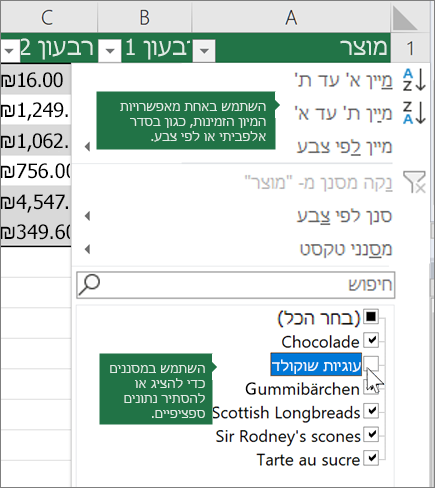Click the Chocolade list label
This screenshot has width=435, height=488.
(321, 342)
